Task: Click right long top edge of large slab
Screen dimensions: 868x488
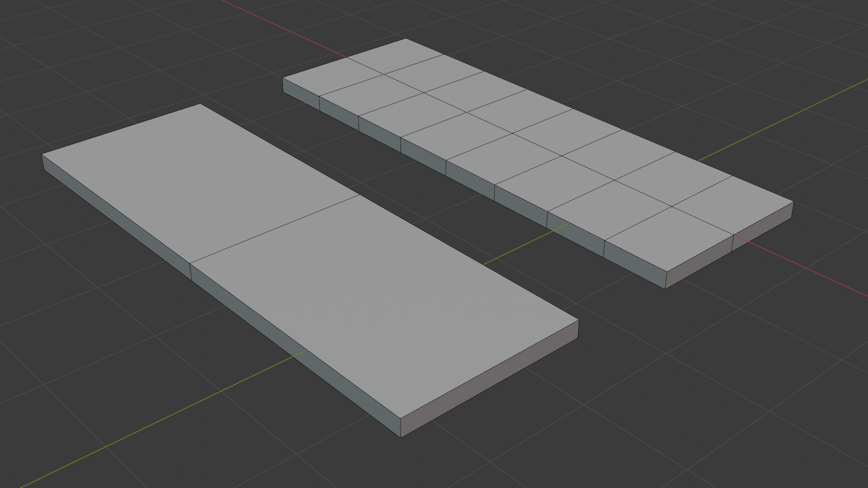Action: coord(389,212)
